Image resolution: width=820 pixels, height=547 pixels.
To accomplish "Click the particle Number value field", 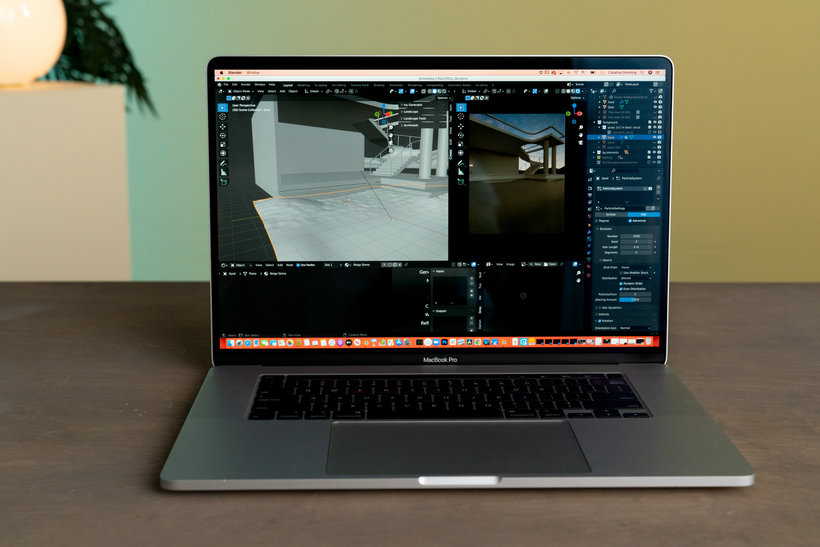I will 636,236.
